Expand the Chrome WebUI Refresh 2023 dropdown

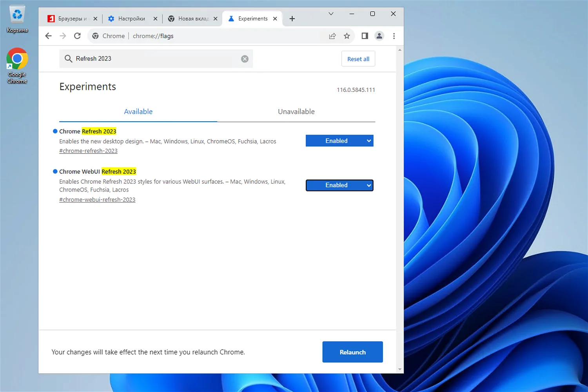339,185
